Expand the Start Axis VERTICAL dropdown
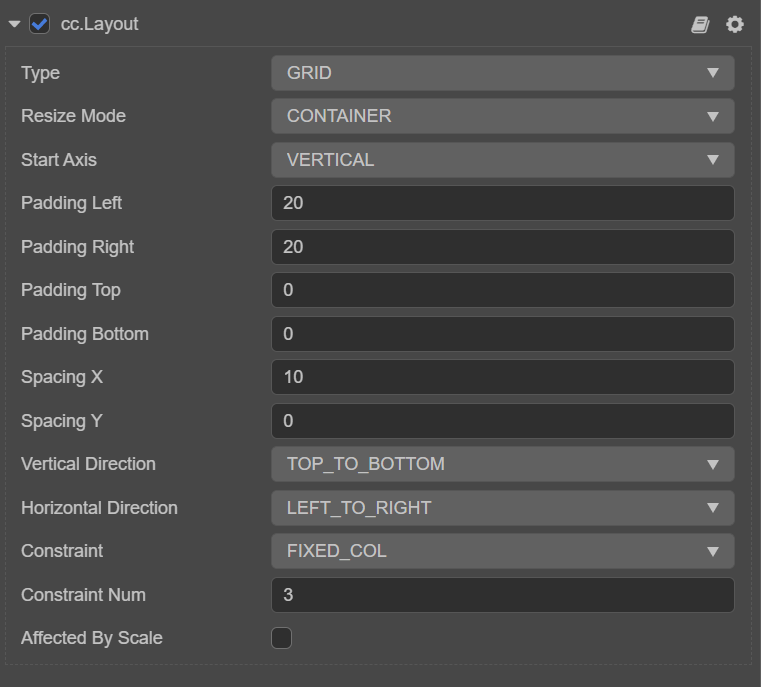 click(x=502, y=160)
